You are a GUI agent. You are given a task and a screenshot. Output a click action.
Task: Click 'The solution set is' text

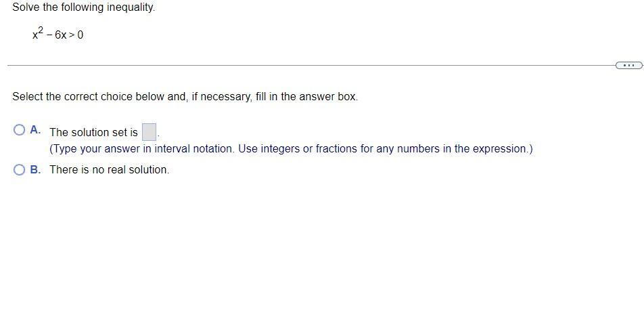[93, 132]
